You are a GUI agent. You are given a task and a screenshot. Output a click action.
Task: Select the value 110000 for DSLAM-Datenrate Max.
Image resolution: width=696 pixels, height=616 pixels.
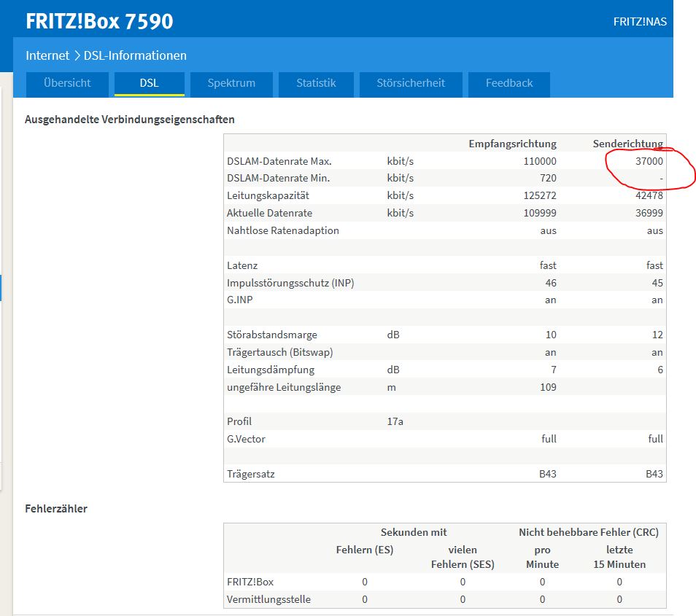pyautogui.click(x=540, y=161)
